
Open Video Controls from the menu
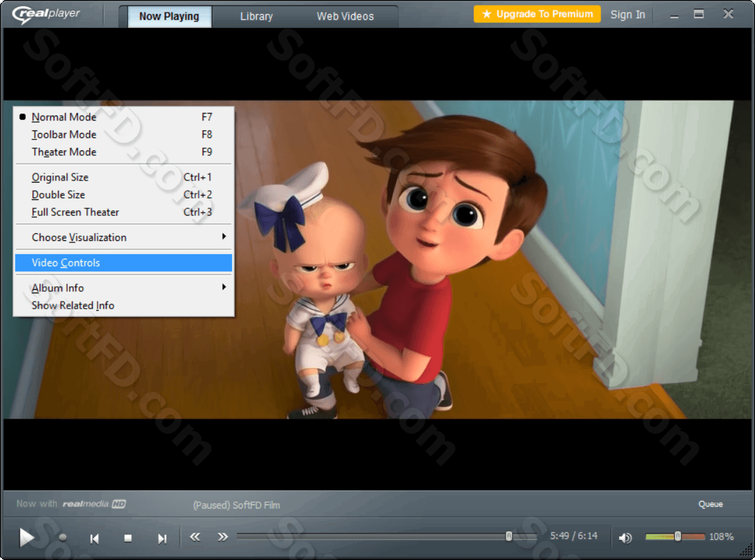click(124, 263)
